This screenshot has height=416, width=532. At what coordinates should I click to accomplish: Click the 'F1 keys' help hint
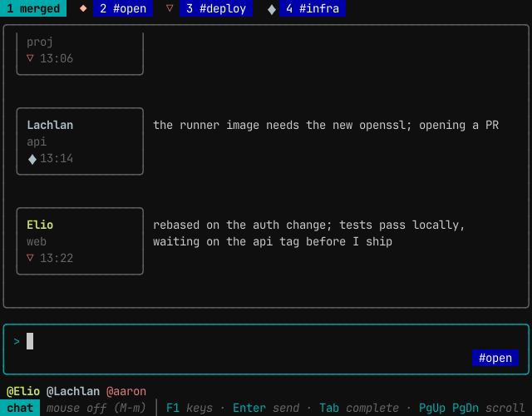click(190, 408)
